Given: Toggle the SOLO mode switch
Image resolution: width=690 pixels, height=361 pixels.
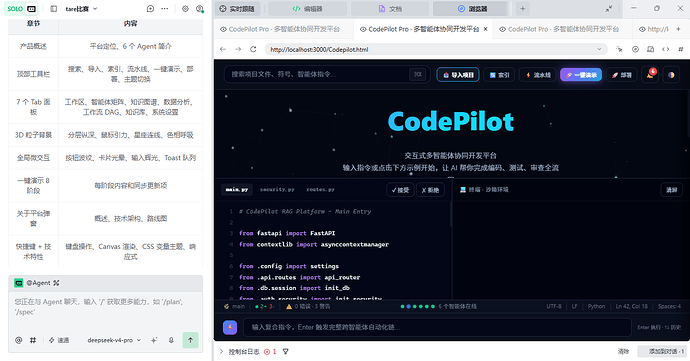Looking at the screenshot, I should click(21, 9).
